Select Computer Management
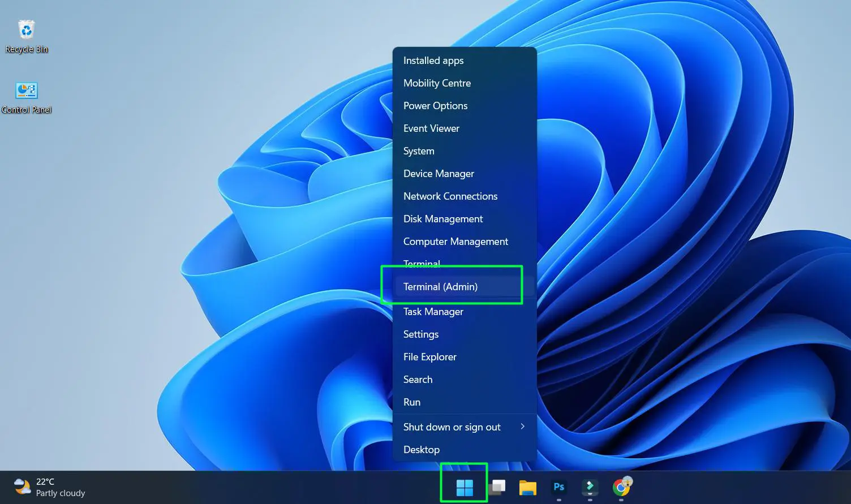 pyautogui.click(x=455, y=242)
